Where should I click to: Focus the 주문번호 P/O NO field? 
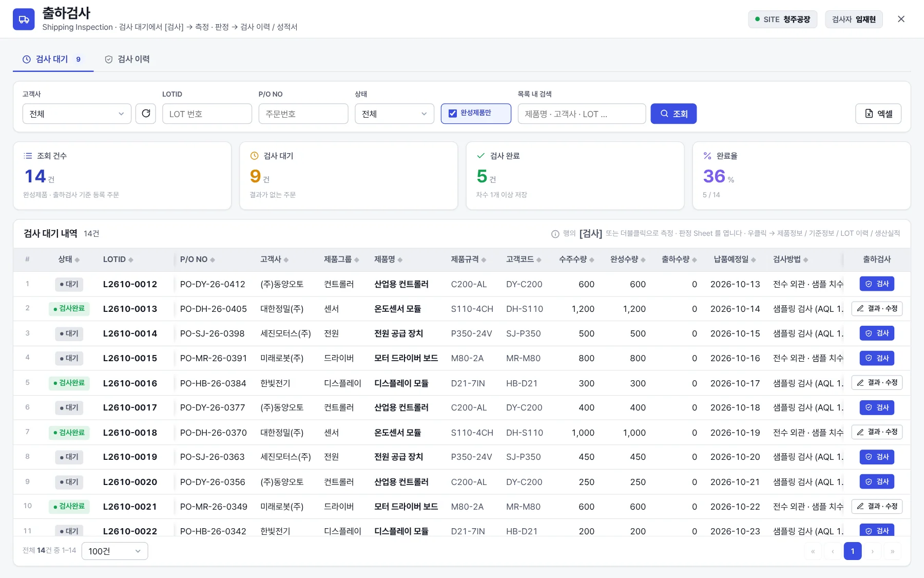click(x=303, y=114)
